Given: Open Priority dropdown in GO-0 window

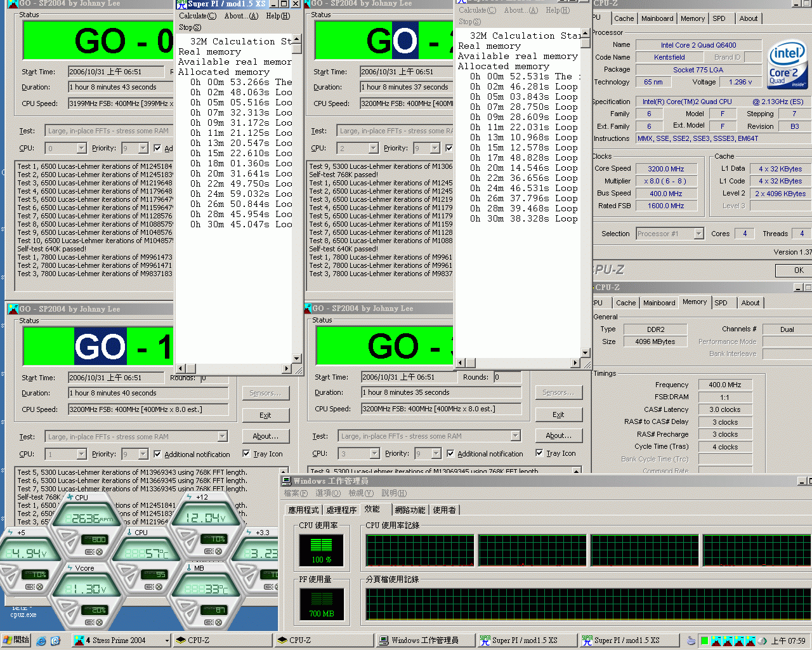Looking at the screenshot, I should (x=143, y=148).
